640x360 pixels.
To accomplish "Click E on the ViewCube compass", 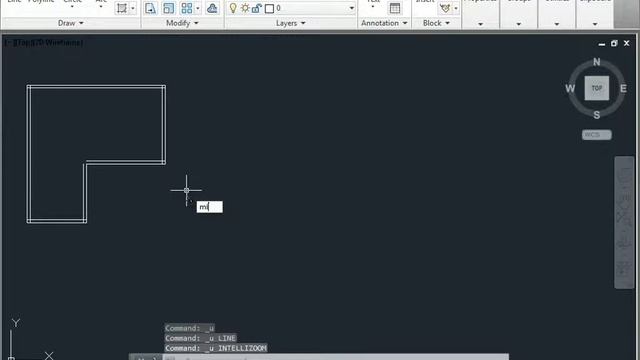I will click(x=623, y=89).
